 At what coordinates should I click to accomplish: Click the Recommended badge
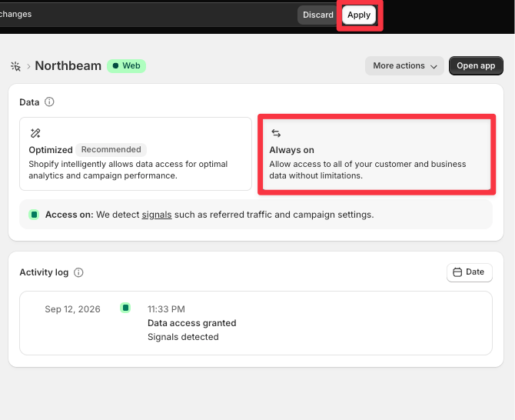click(111, 149)
